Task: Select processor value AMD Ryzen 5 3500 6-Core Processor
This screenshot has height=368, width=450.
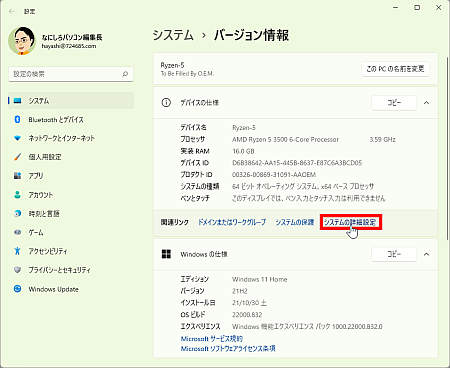Action: (x=285, y=139)
